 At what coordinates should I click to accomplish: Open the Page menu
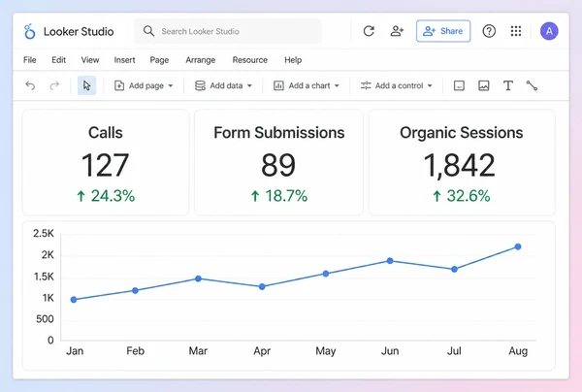pyautogui.click(x=159, y=60)
